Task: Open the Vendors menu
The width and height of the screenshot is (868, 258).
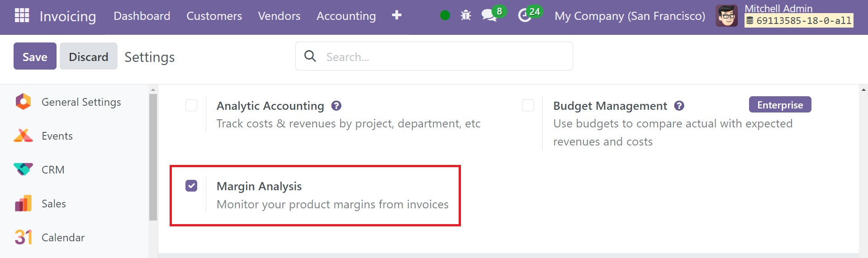Action: [279, 16]
